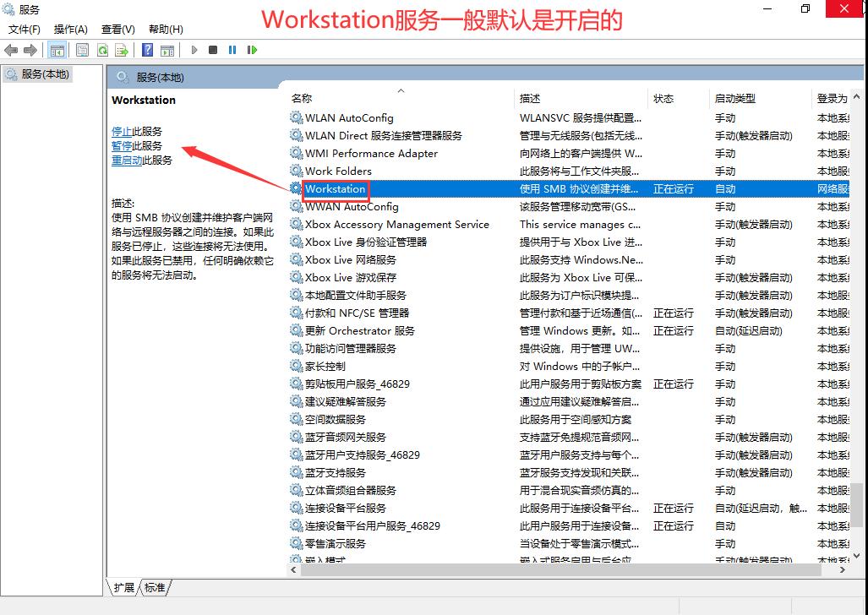This screenshot has height=615, width=868.
Task: Switch to the 标准 tab
Action: tap(153, 587)
